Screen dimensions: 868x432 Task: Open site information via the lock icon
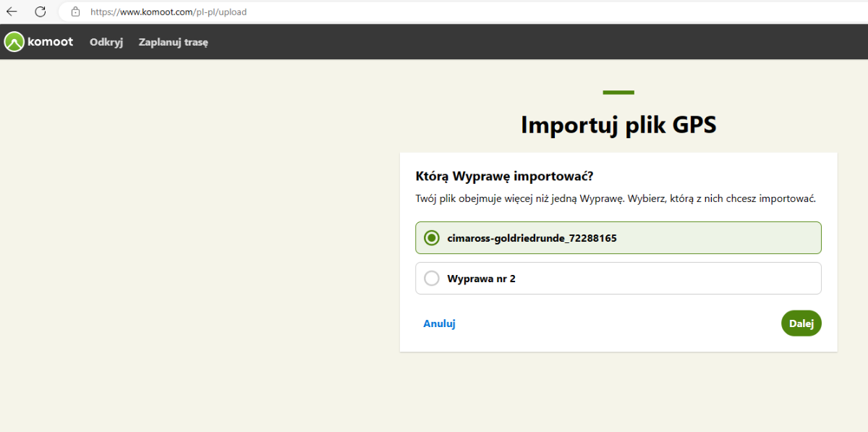[75, 12]
